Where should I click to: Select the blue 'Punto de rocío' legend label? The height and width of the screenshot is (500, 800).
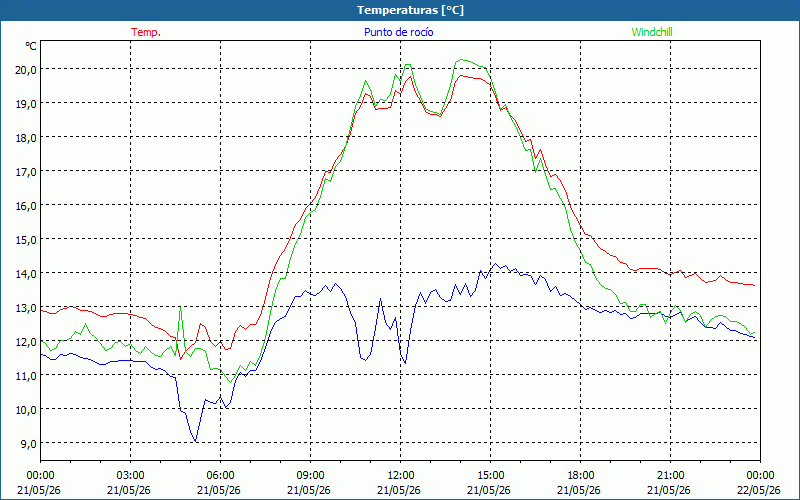tap(398, 32)
